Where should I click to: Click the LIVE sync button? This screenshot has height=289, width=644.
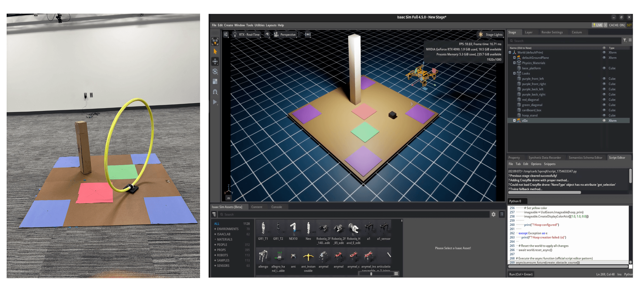(x=598, y=25)
